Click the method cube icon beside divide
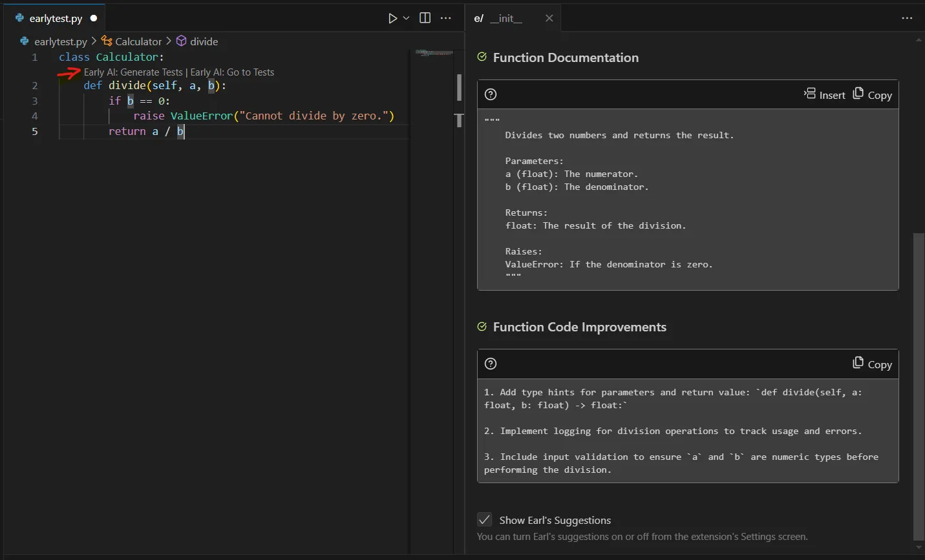Viewport: 925px width, 560px height. (x=182, y=41)
